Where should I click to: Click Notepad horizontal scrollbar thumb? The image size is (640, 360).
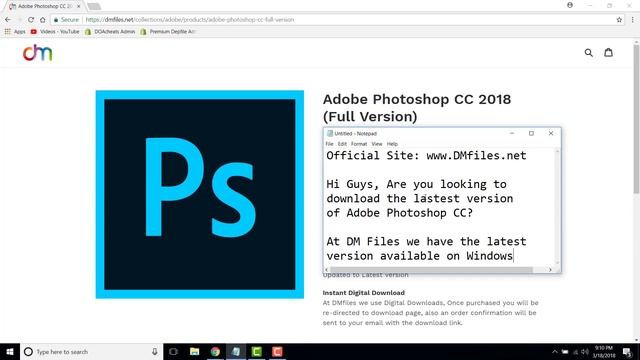(x=431, y=270)
